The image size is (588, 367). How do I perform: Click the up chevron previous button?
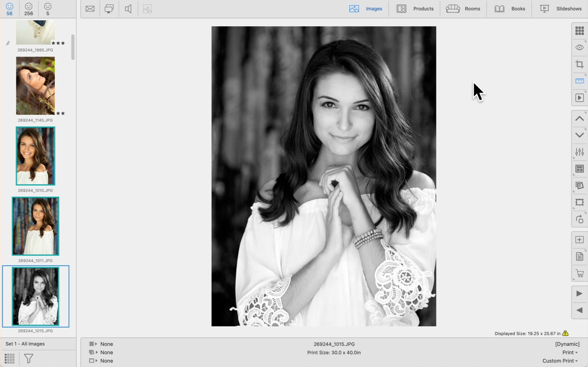point(579,118)
